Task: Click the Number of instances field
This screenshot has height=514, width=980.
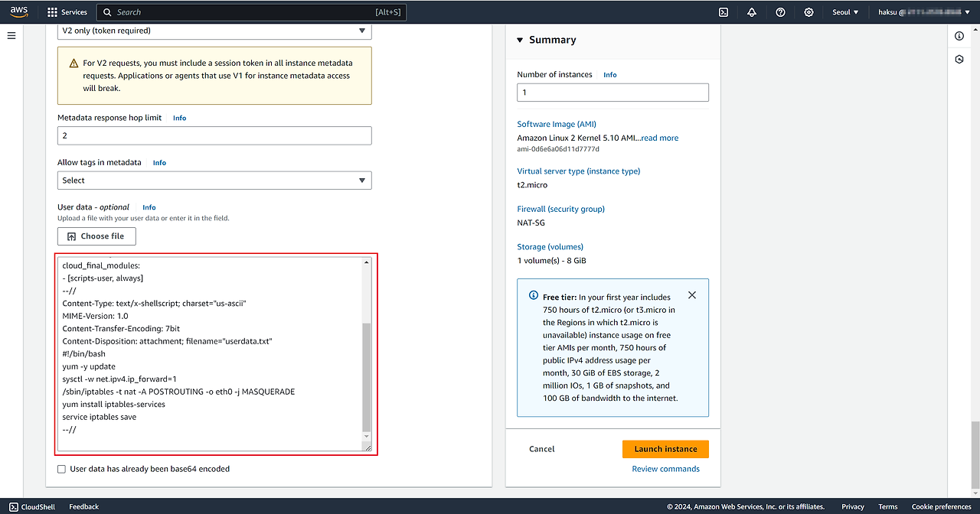Action: (612, 93)
